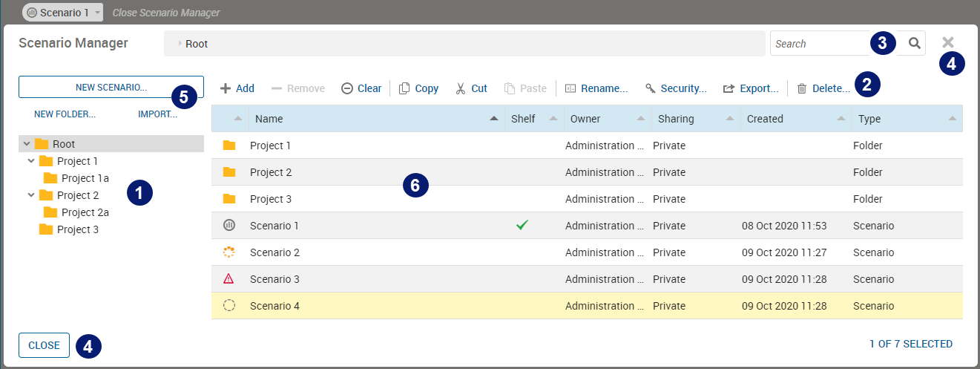Open Rename dialog from toolbar
Viewport: 980px width, 369px height.
570,88
